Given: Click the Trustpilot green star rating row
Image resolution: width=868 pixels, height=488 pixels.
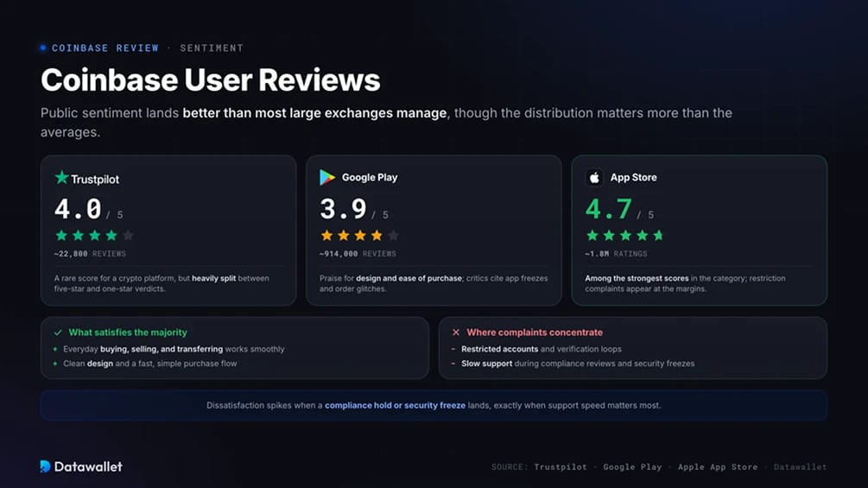Looking at the screenshot, I should pyautogui.click(x=94, y=235).
